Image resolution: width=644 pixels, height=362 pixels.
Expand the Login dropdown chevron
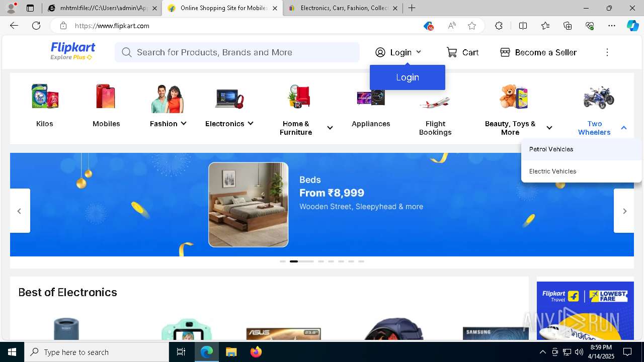(x=419, y=52)
